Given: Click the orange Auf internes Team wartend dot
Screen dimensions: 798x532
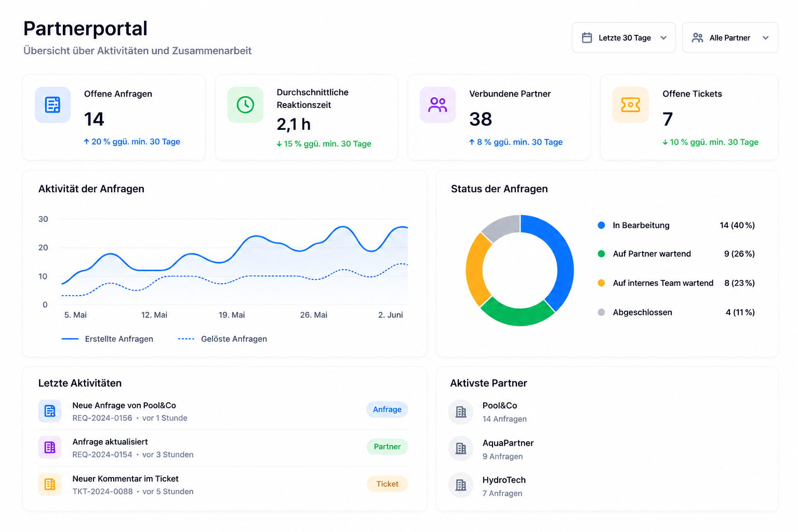Looking at the screenshot, I should 601,283.
